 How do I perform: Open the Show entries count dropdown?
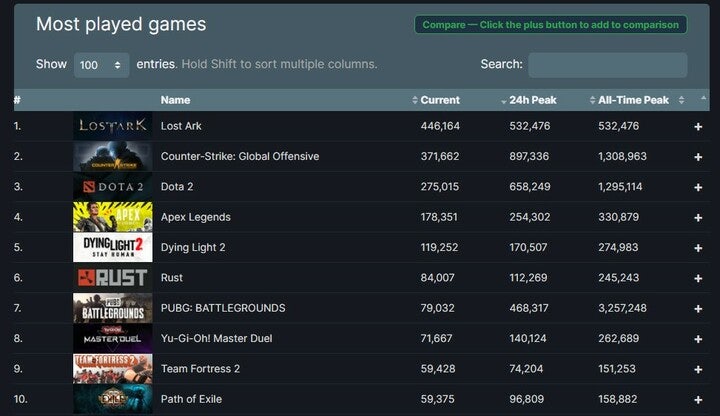point(101,65)
